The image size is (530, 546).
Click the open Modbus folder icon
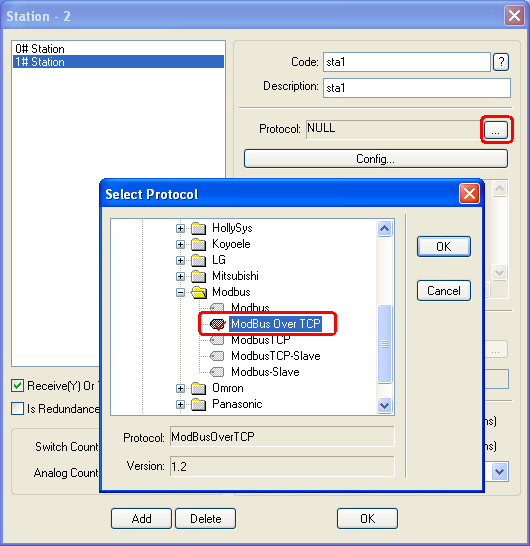[199, 292]
